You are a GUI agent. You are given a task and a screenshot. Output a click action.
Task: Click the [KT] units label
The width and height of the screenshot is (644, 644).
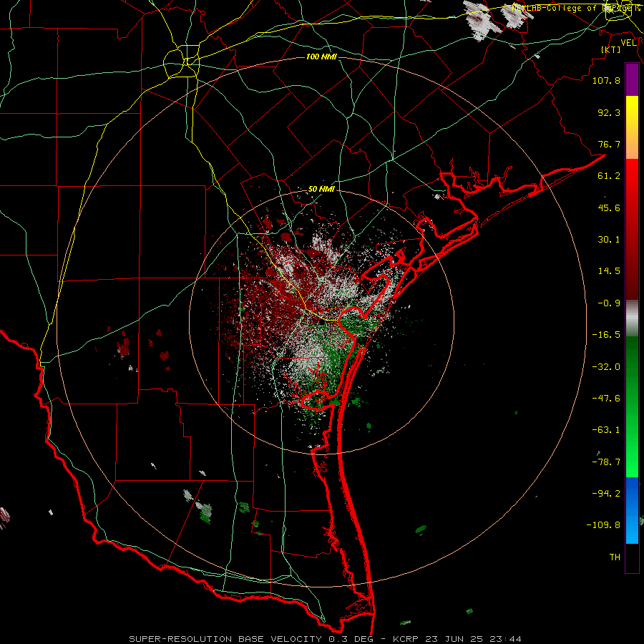coord(611,49)
